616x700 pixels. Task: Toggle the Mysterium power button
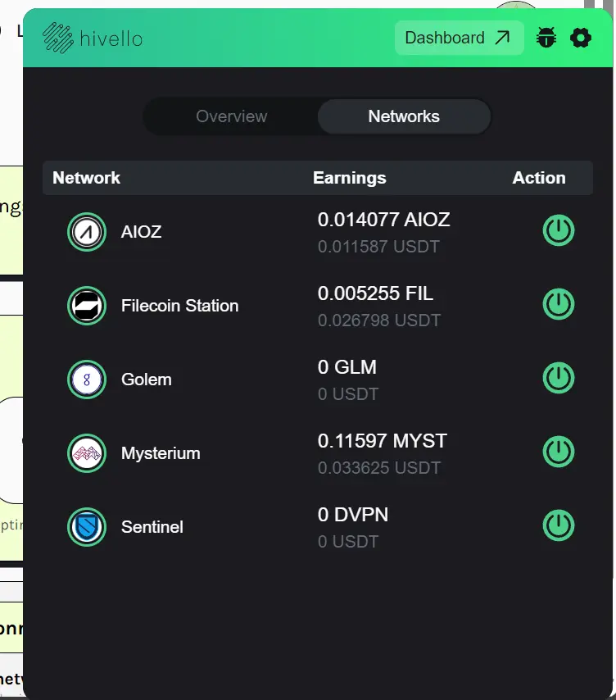tap(559, 452)
